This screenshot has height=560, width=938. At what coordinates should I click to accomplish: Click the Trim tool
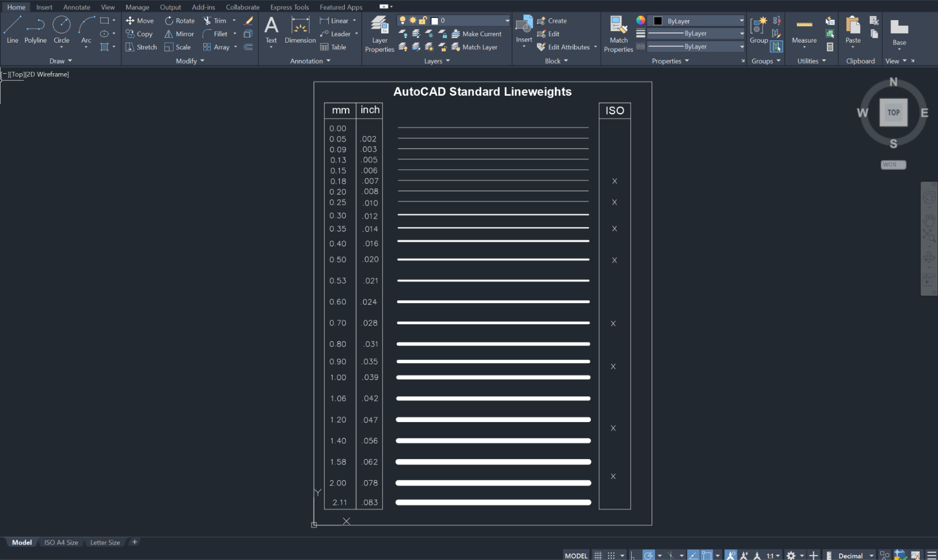pos(215,21)
